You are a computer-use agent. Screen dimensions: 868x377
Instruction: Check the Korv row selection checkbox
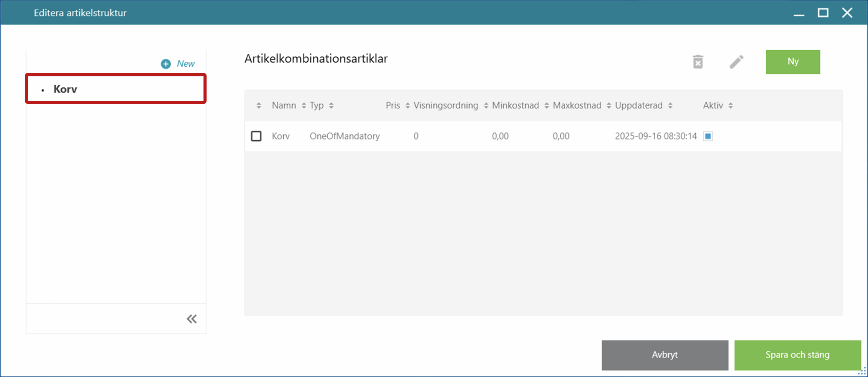point(256,136)
